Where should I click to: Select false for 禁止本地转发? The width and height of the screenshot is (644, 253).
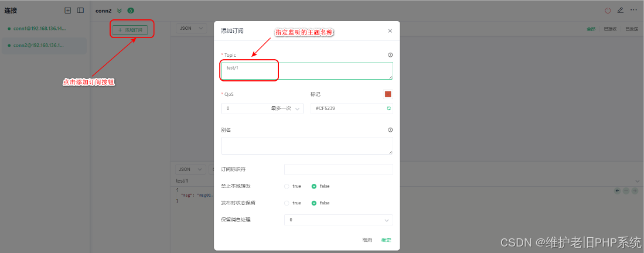pyautogui.click(x=321, y=186)
